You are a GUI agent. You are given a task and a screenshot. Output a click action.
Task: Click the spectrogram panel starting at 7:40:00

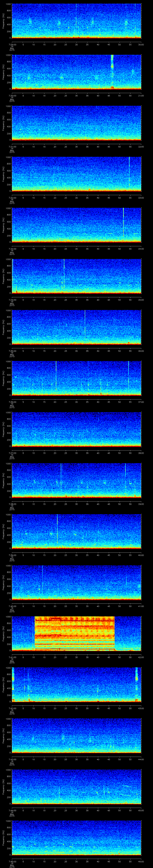click(76, 583)
